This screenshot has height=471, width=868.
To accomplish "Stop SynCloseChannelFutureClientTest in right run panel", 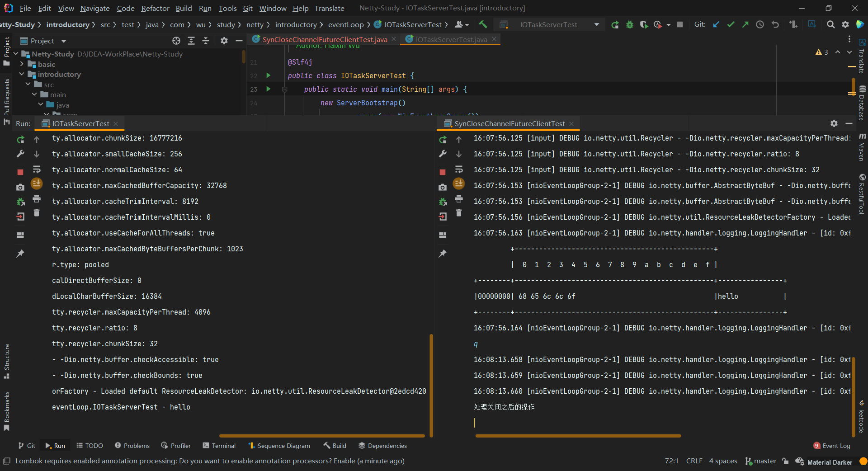I will pos(443,172).
